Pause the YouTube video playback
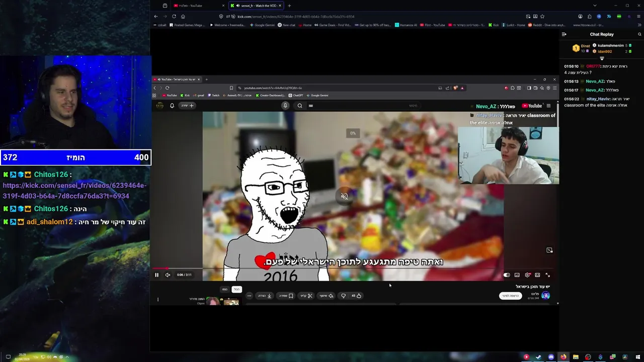 pos(156,275)
